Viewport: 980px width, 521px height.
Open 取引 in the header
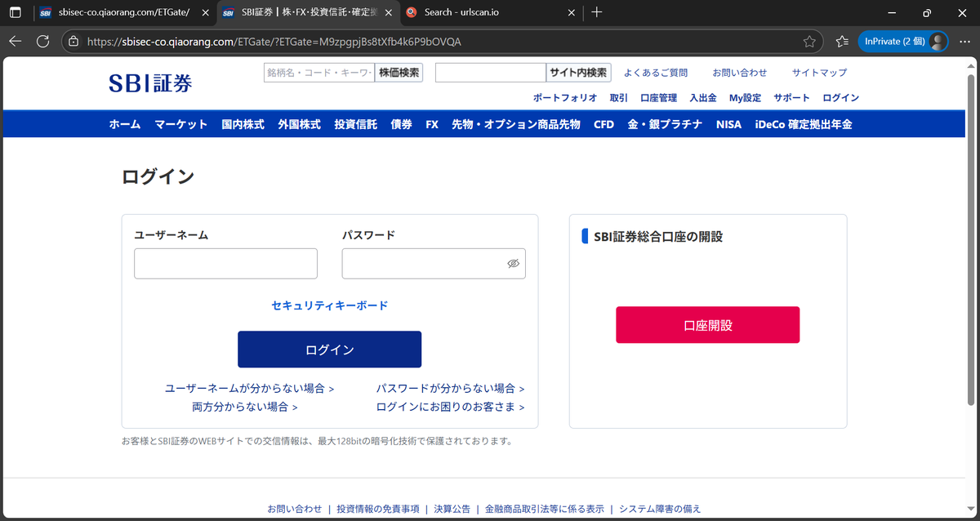tap(619, 98)
